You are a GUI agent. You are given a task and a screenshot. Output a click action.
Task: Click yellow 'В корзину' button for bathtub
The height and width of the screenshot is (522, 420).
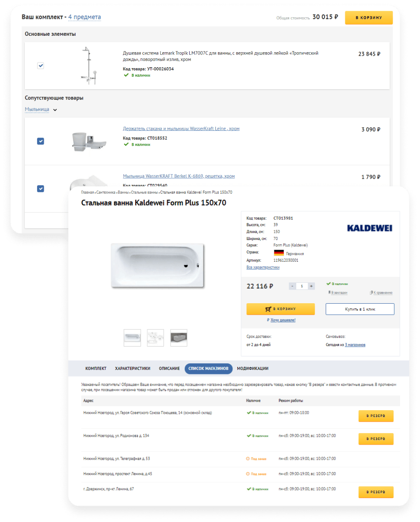pyautogui.click(x=280, y=309)
